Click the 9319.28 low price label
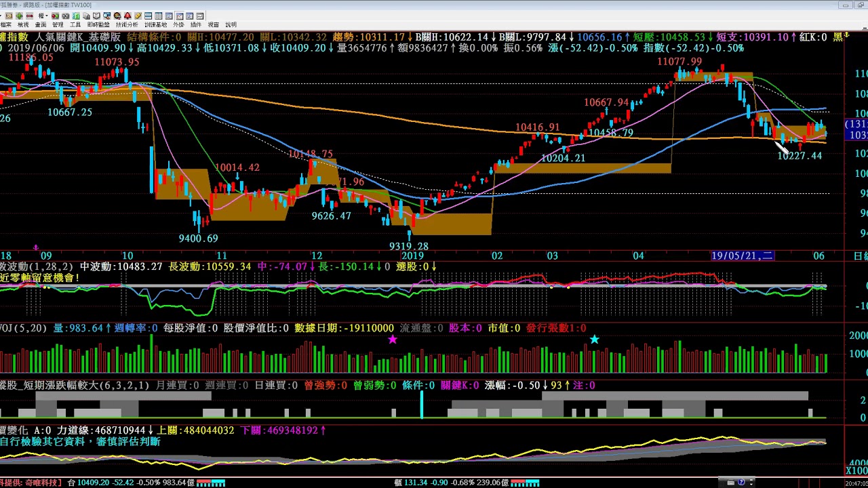 click(408, 247)
